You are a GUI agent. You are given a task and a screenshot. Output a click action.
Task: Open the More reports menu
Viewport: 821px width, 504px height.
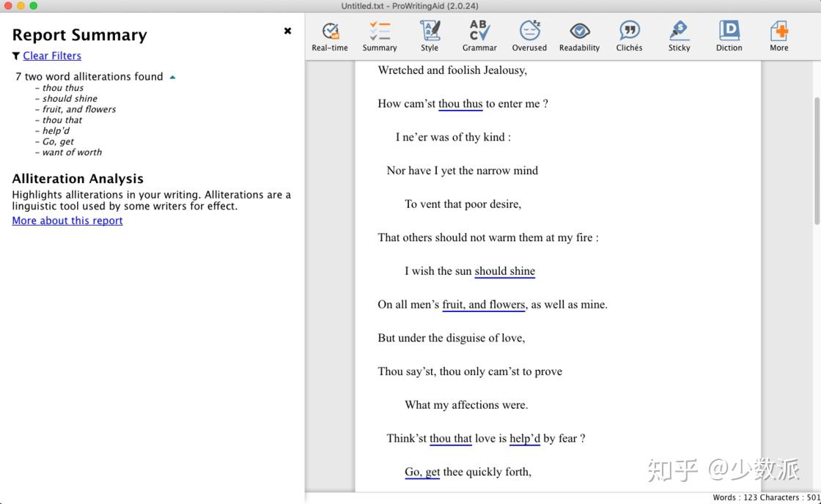(x=779, y=36)
